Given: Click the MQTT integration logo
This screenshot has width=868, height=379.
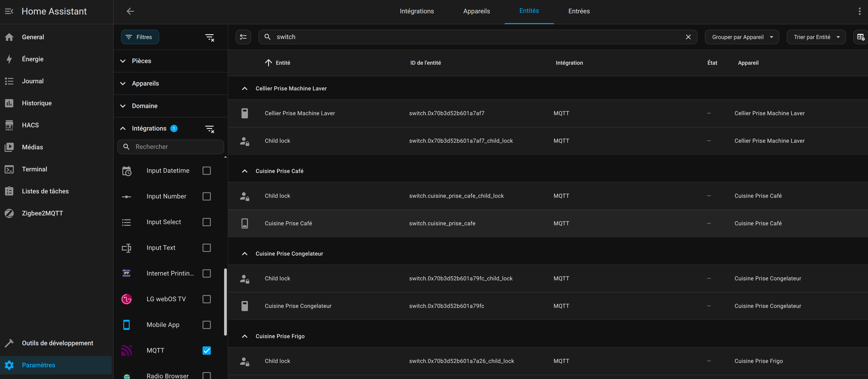Looking at the screenshot, I should 126,350.
